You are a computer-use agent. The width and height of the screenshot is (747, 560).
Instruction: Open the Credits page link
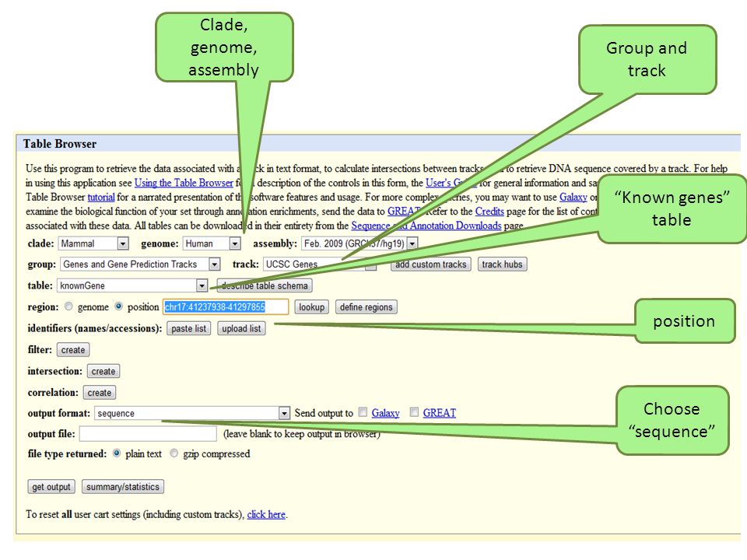coord(489,212)
